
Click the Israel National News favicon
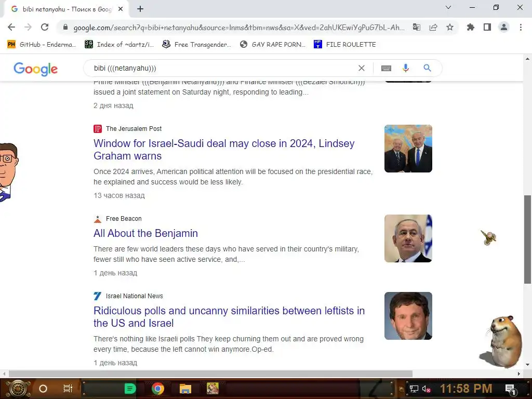(x=98, y=296)
